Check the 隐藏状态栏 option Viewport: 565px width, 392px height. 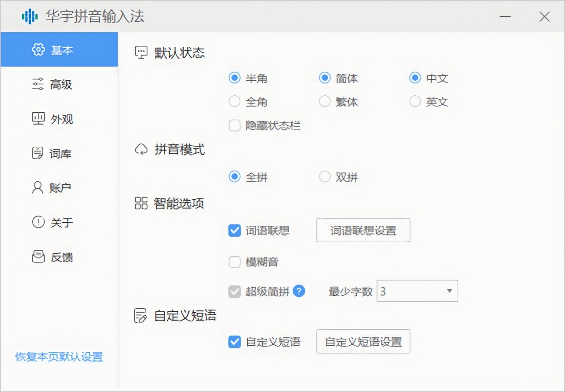click(234, 126)
